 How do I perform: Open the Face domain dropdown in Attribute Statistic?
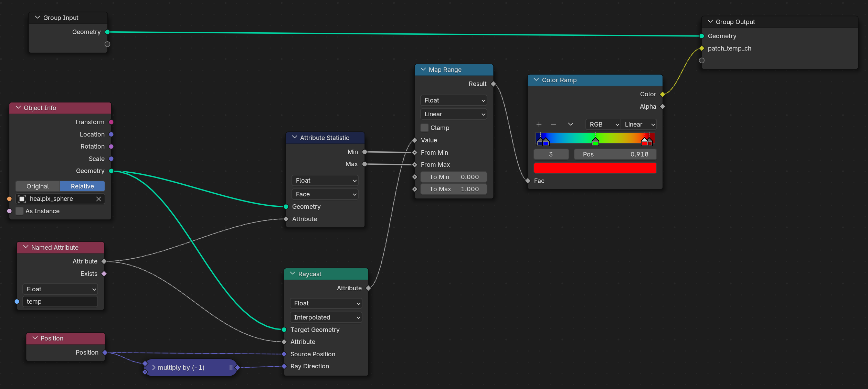tap(325, 194)
